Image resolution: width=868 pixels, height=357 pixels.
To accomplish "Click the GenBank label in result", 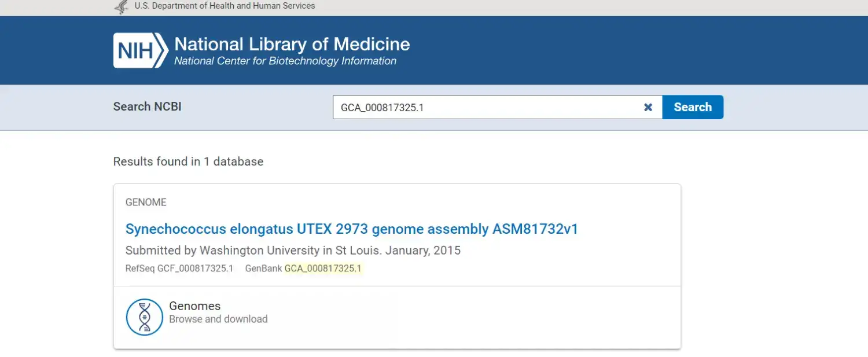I will click(x=263, y=268).
